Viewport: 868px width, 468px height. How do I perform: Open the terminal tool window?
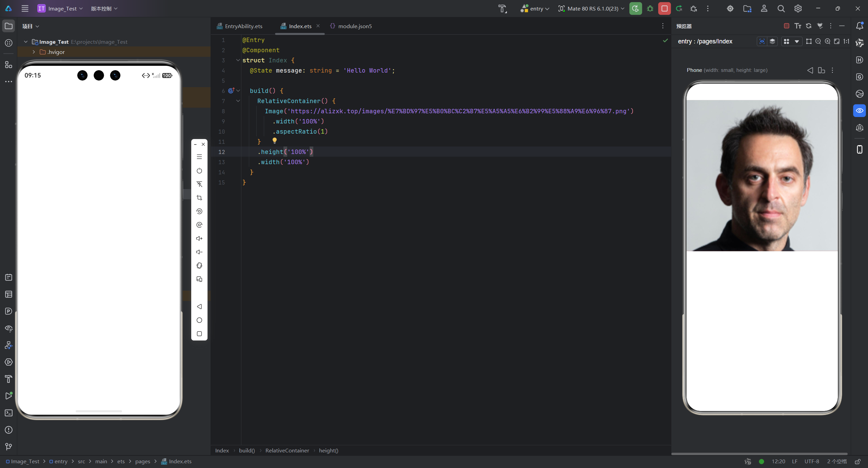(9, 413)
